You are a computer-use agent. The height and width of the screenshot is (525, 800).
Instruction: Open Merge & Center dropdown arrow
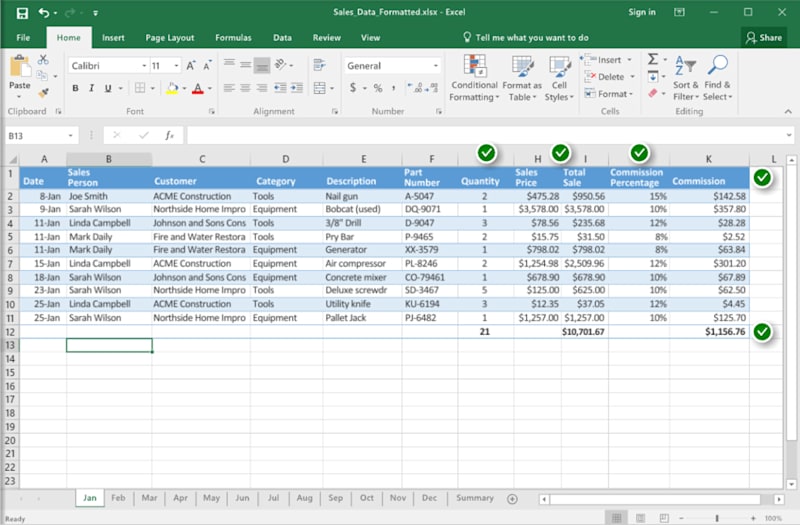coord(332,88)
